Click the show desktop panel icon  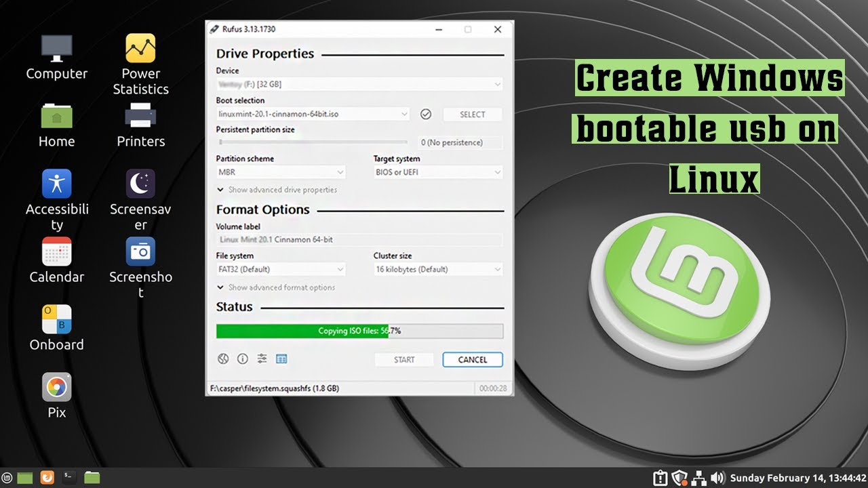pyautogui.click(x=25, y=478)
